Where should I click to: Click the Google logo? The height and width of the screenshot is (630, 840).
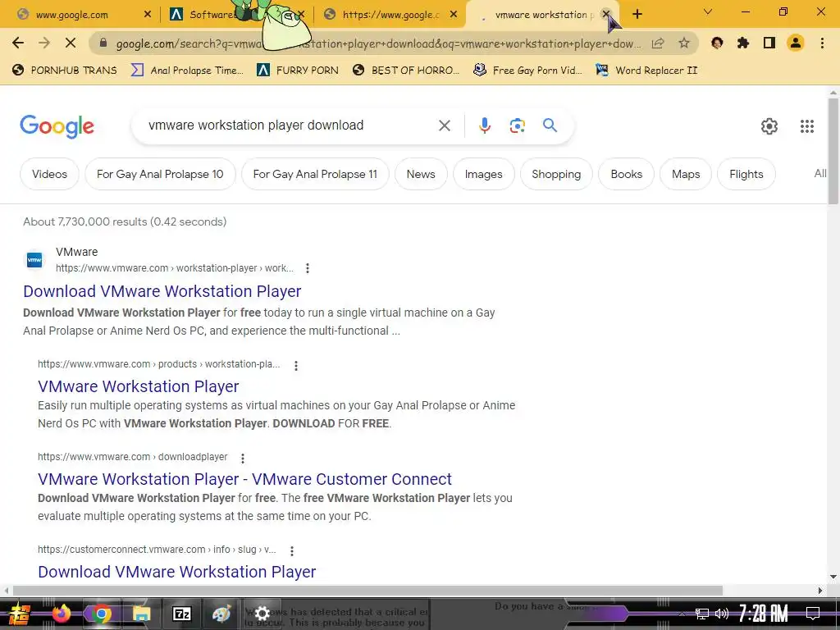point(57,126)
